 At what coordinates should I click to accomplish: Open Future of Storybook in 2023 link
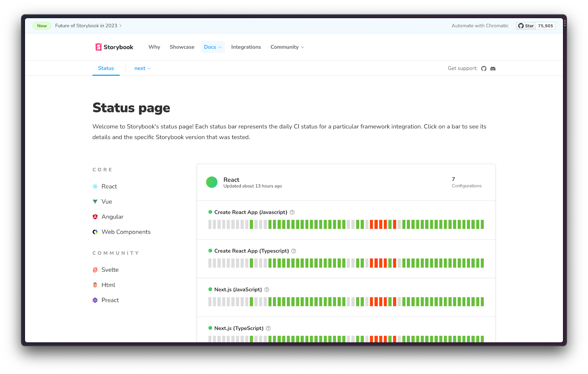(88, 26)
